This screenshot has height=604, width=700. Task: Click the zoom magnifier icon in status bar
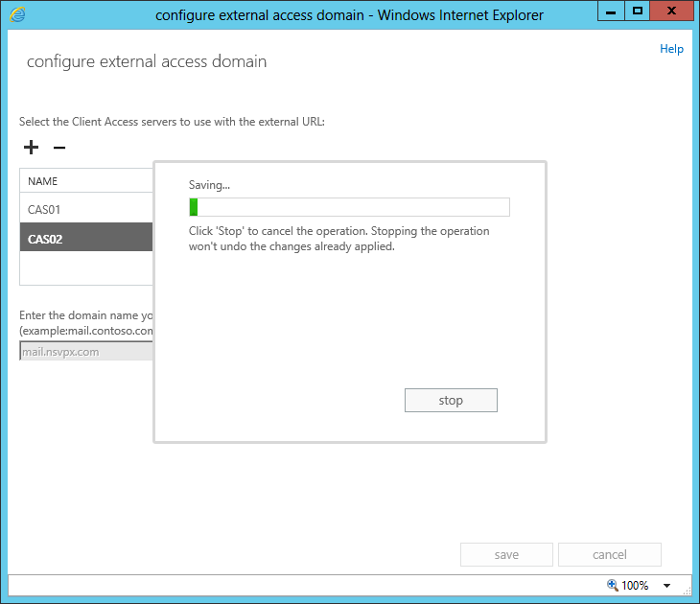(612, 585)
